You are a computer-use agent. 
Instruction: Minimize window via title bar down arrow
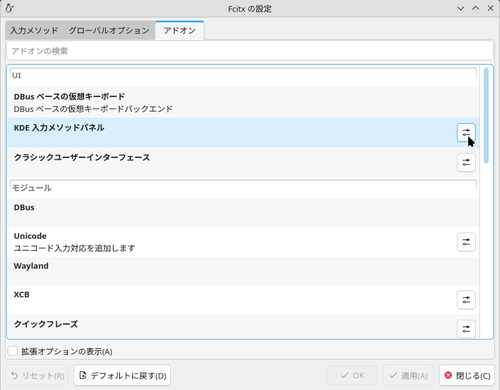click(x=460, y=8)
